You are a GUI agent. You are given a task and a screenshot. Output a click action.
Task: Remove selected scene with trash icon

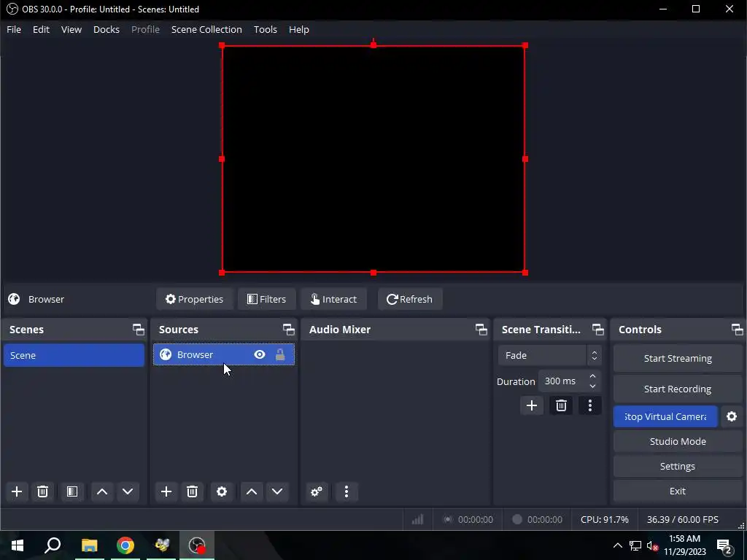click(x=42, y=491)
